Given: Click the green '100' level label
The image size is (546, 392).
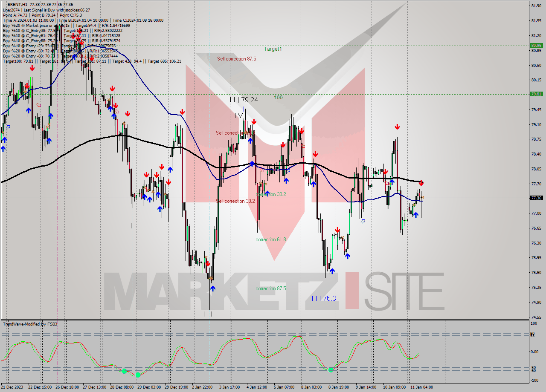Looking at the screenshot, I should click(x=278, y=98).
